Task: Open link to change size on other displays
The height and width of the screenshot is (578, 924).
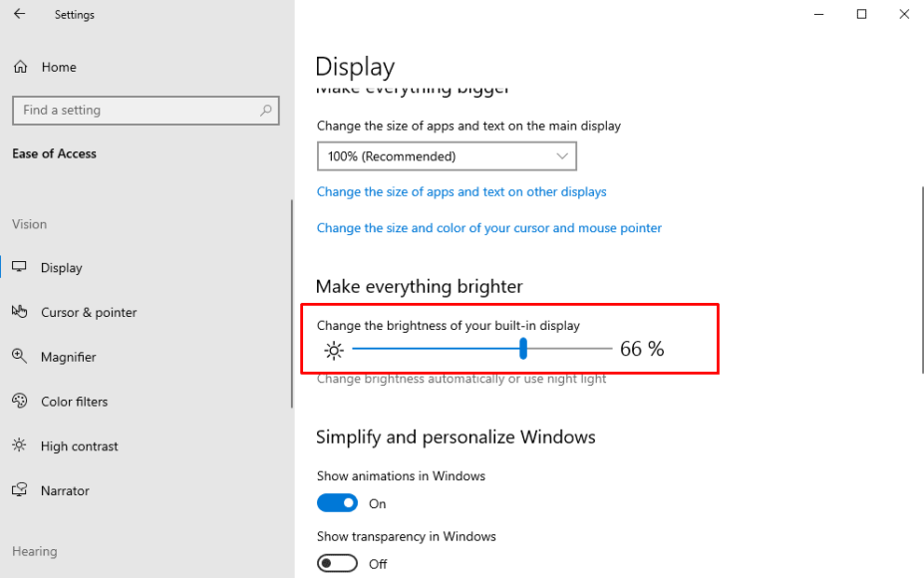Action: coord(461,191)
